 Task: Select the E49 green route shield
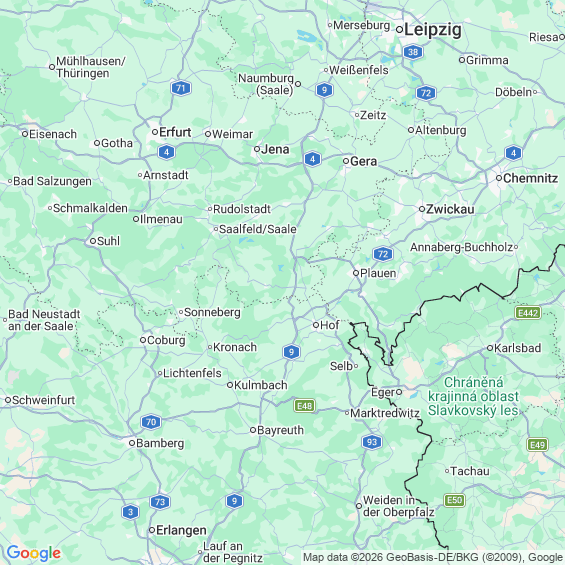point(538,445)
